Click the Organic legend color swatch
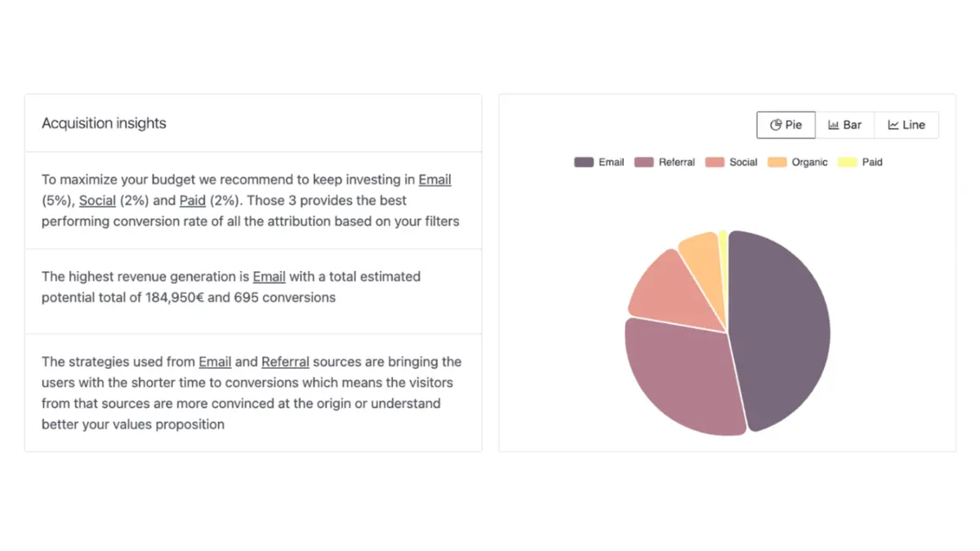This screenshot has width=980, height=551. (777, 162)
